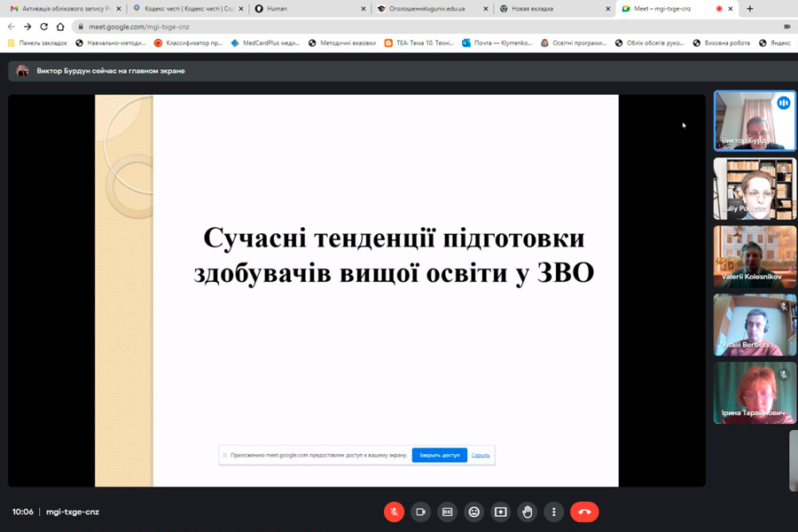This screenshot has height=532, width=798.
Task: Click the browser back arrow
Action: point(12,27)
